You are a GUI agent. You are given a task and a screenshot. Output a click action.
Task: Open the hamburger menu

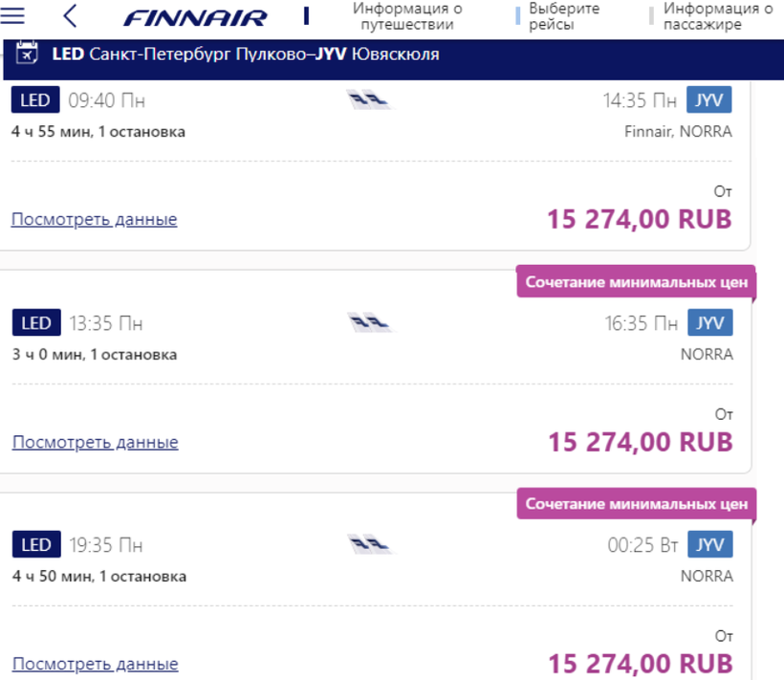click(14, 16)
